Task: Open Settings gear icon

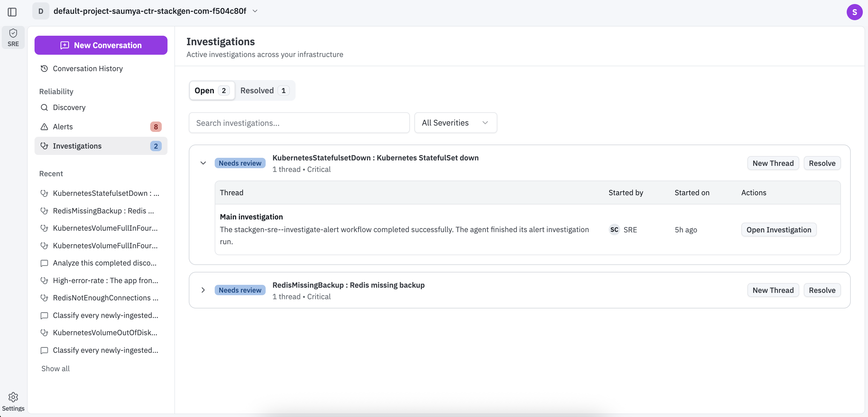Action: coord(13,397)
